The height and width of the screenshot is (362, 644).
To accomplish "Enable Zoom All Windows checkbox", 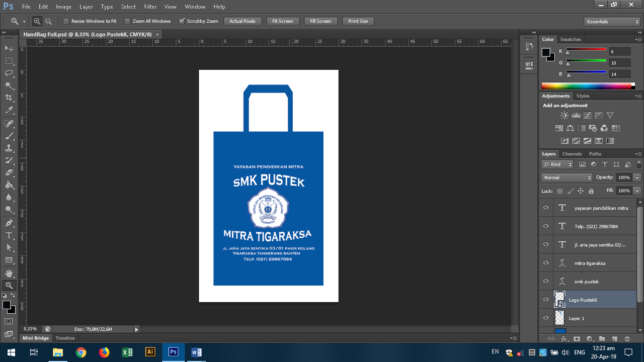I will 127,21.
